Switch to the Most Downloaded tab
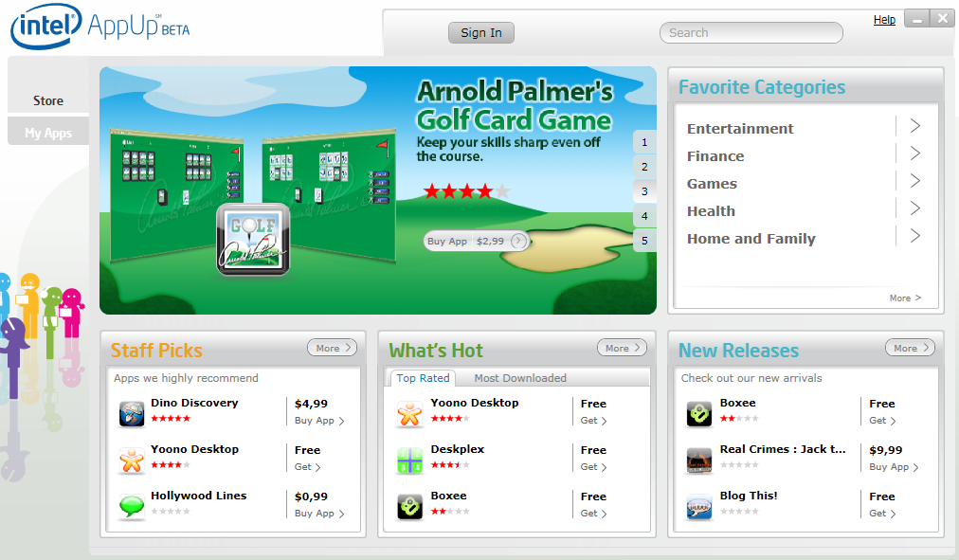This screenshot has height=560, width=959. [x=520, y=378]
